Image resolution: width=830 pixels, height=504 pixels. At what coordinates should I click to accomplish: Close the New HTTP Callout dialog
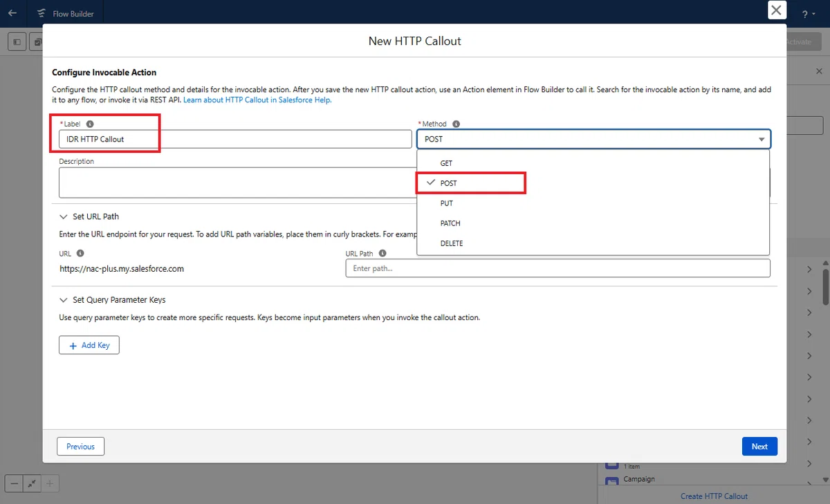pos(777,10)
